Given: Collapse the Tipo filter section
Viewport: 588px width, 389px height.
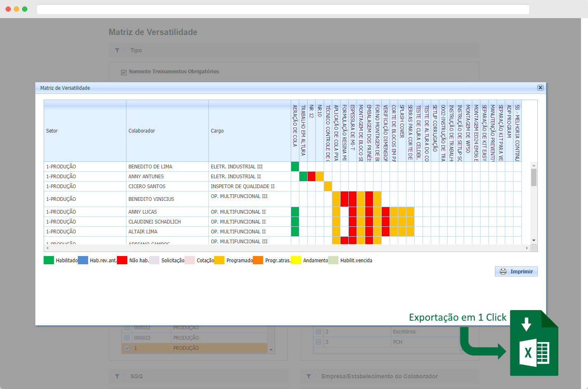Looking at the screenshot, I should 136,50.
